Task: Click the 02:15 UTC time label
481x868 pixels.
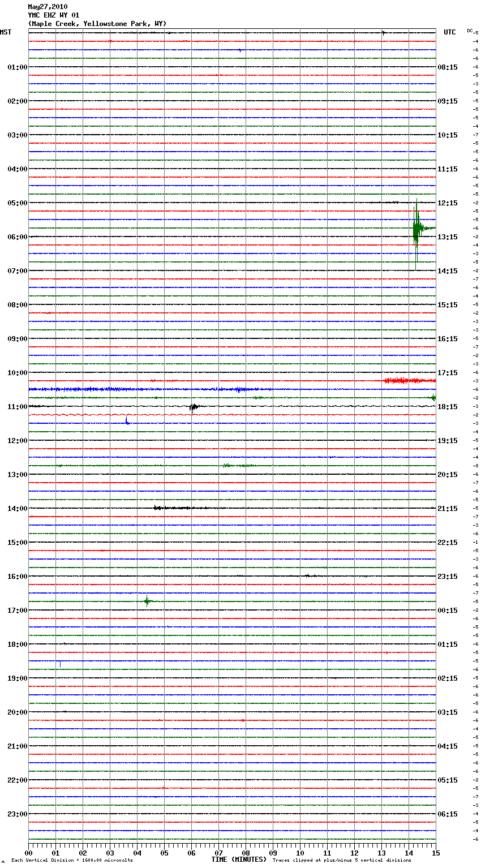Action: tap(448, 678)
